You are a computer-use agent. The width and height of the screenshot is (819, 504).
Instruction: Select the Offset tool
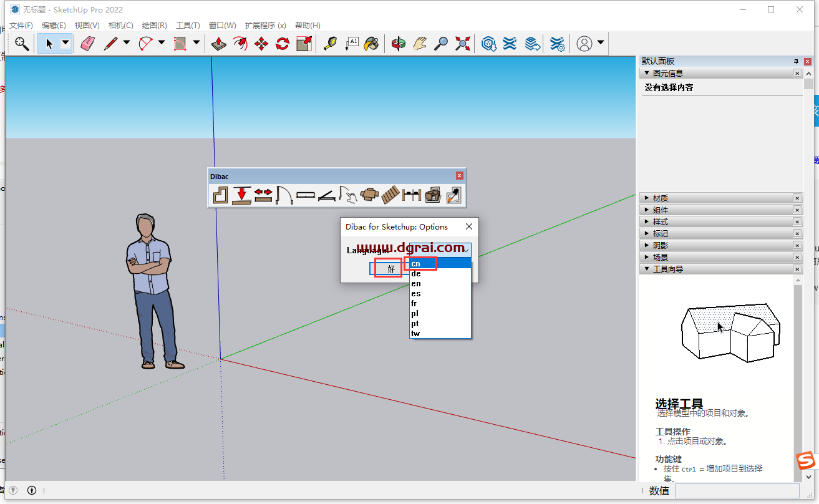point(240,44)
